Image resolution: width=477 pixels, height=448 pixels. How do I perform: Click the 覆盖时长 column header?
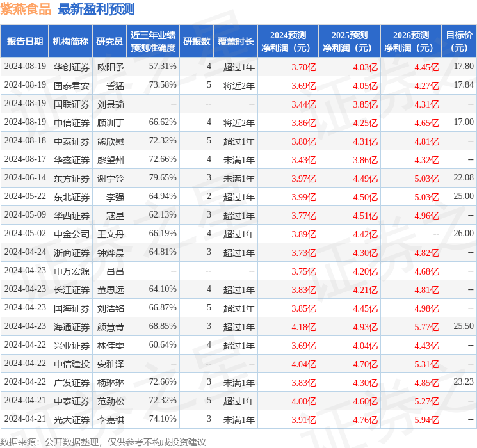pos(236,42)
